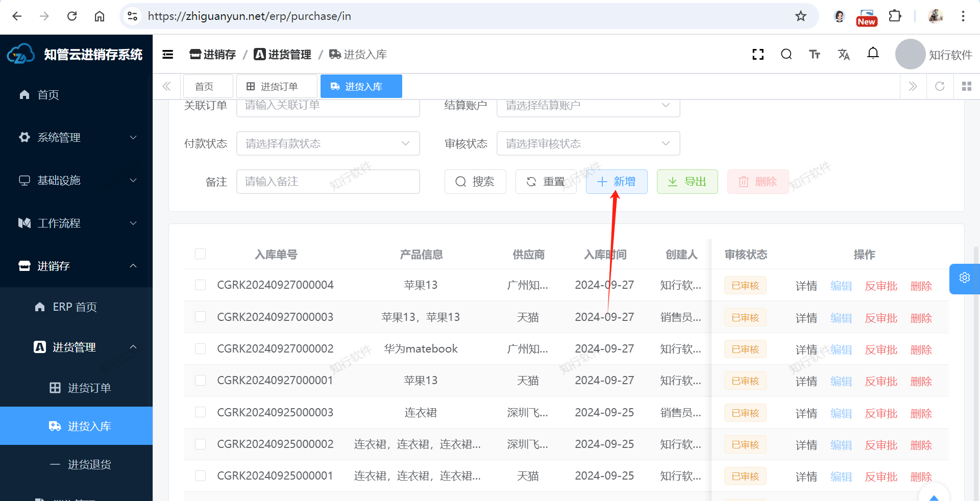The width and height of the screenshot is (980, 501).
Task: Click the 导出 export button
Action: coord(687,182)
